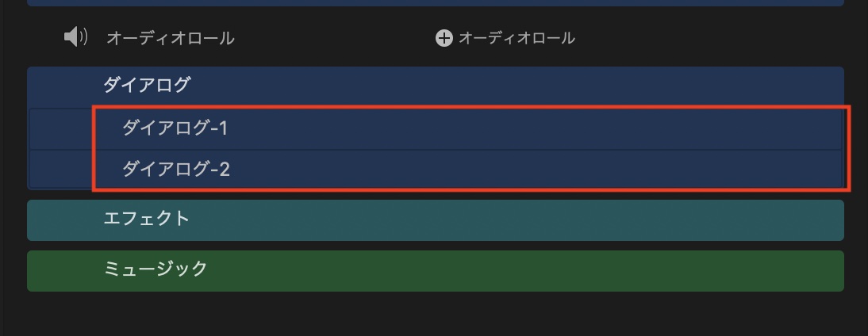The width and height of the screenshot is (868, 336).
Task: Click the オーディオロール header label beside speaker
Action: click(x=171, y=38)
